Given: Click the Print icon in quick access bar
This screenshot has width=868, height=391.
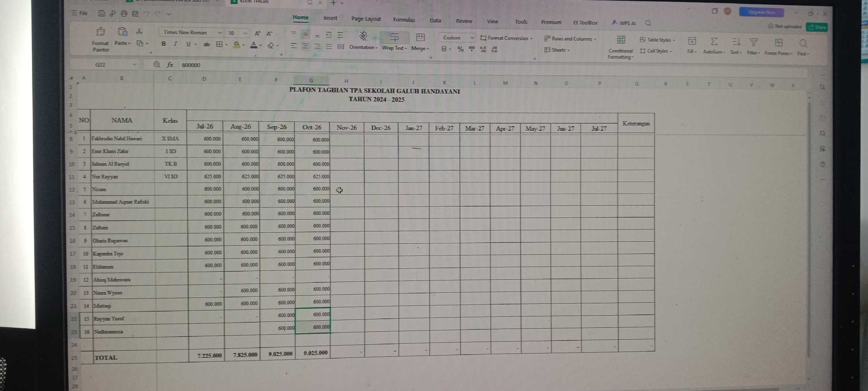Looking at the screenshot, I should tap(124, 13).
